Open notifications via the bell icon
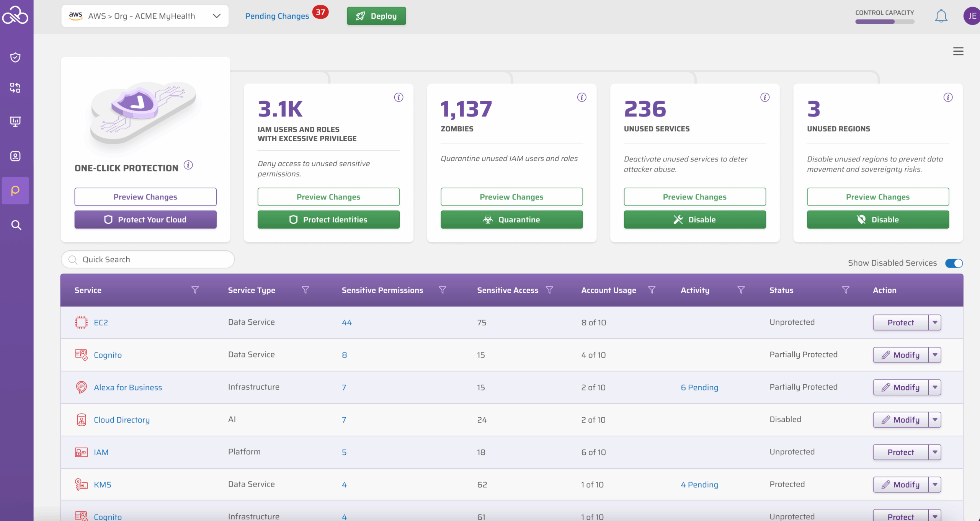 click(942, 16)
